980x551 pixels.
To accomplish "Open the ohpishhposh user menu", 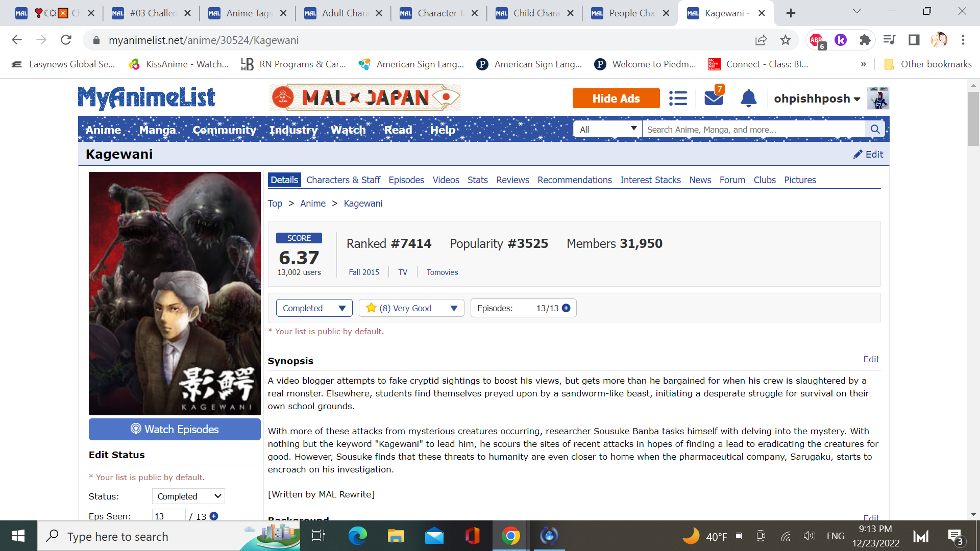I will [x=817, y=98].
